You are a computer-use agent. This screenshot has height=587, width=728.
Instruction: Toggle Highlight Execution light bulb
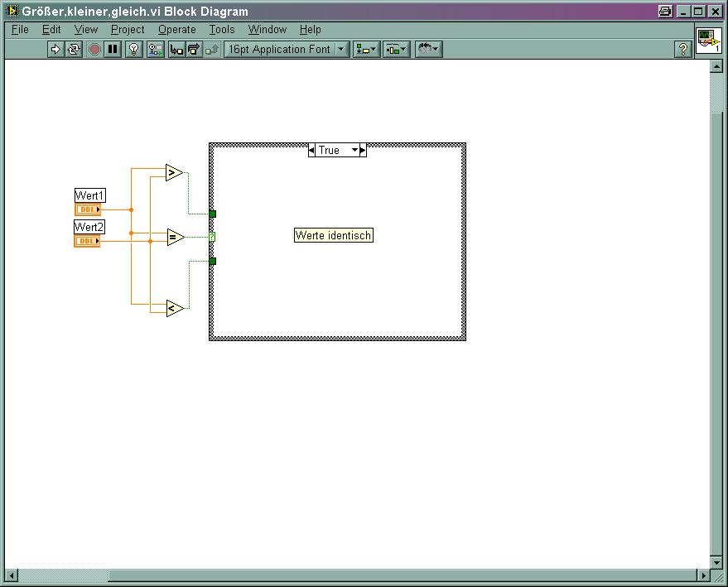(x=134, y=49)
